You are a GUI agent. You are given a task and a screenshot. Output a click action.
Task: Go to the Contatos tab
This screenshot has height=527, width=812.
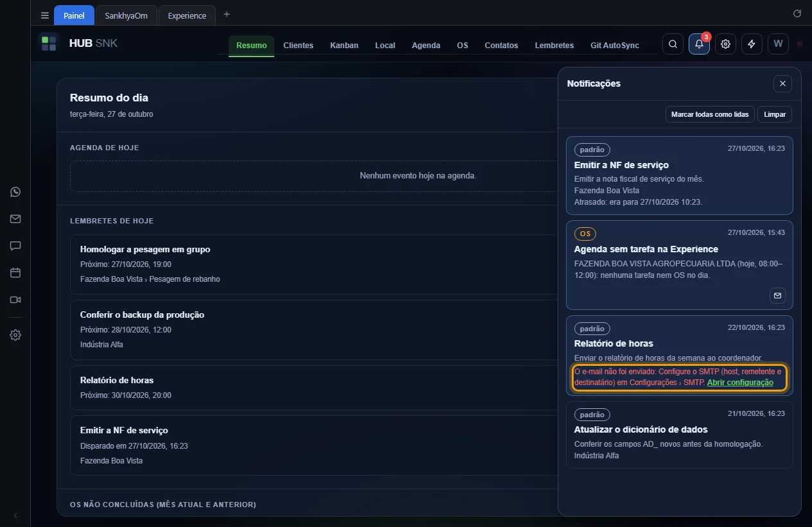pyautogui.click(x=501, y=46)
